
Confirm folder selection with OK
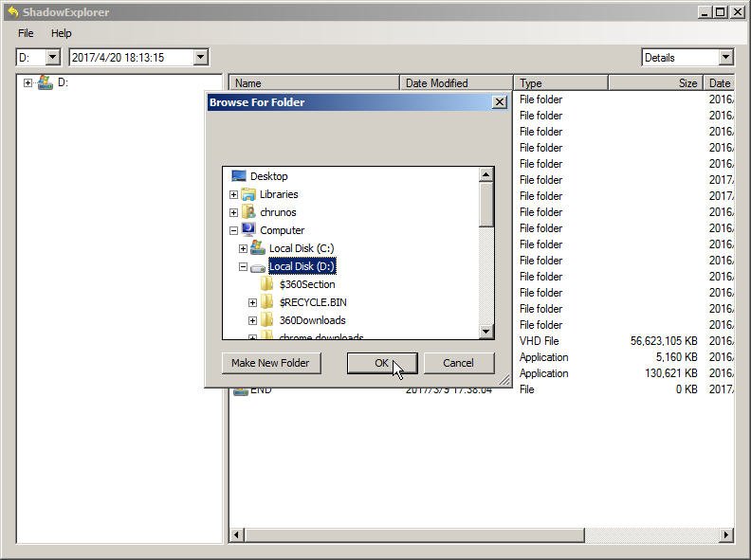pyautogui.click(x=382, y=363)
